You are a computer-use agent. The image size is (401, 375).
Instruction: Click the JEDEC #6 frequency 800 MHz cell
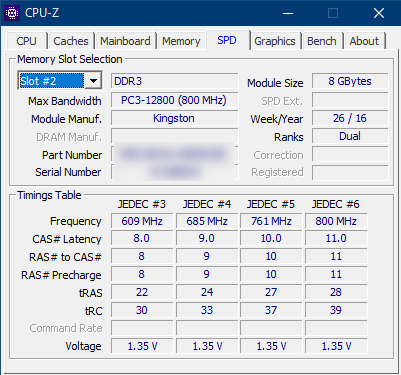[x=336, y=221]
